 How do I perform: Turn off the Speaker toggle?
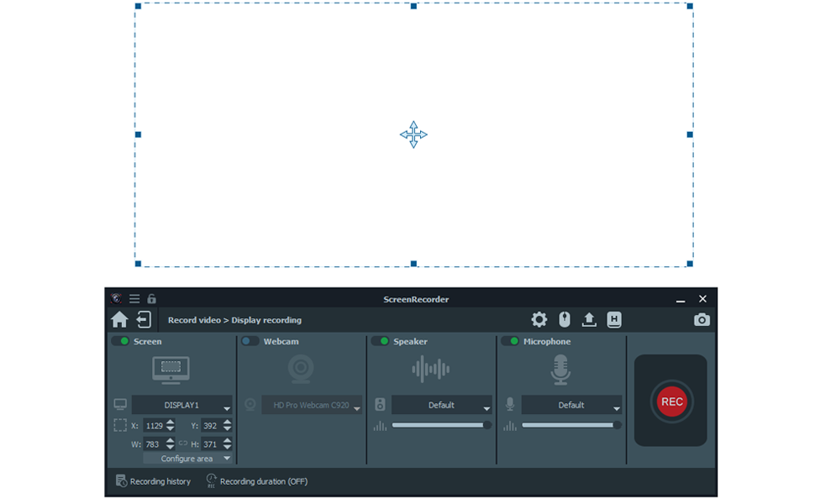380,341
